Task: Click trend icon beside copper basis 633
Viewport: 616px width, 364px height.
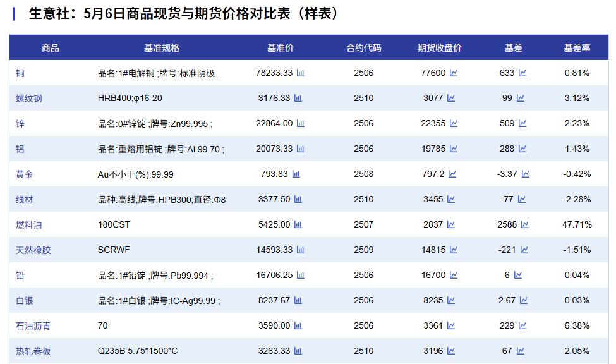Action: click(522, 73)
